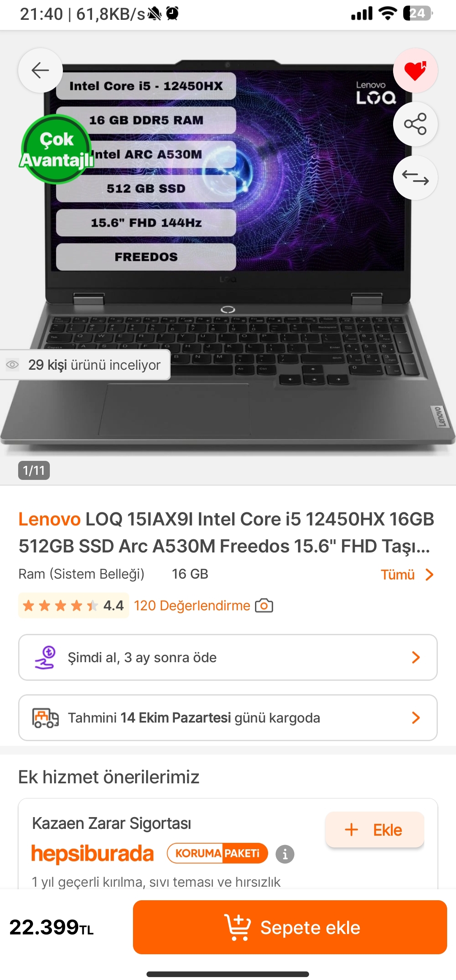Tap the orange Lenovo brand name
456x980 pixels.
(49, 519)
